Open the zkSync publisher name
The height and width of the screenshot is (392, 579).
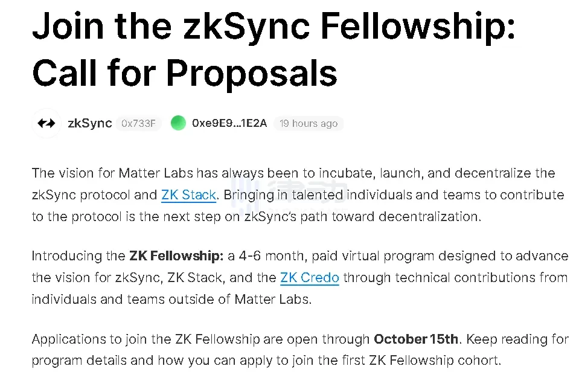click(90, 123)
